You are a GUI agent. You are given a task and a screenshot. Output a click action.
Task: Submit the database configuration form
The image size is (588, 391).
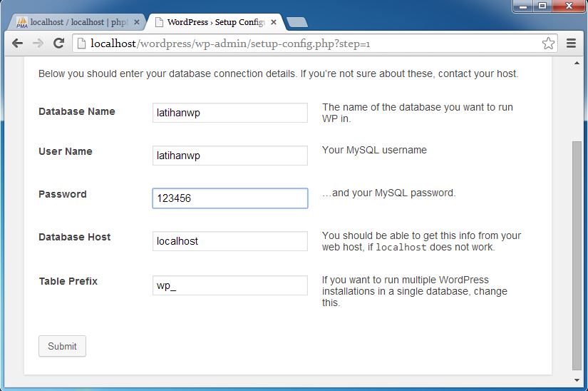click(62, 346)
